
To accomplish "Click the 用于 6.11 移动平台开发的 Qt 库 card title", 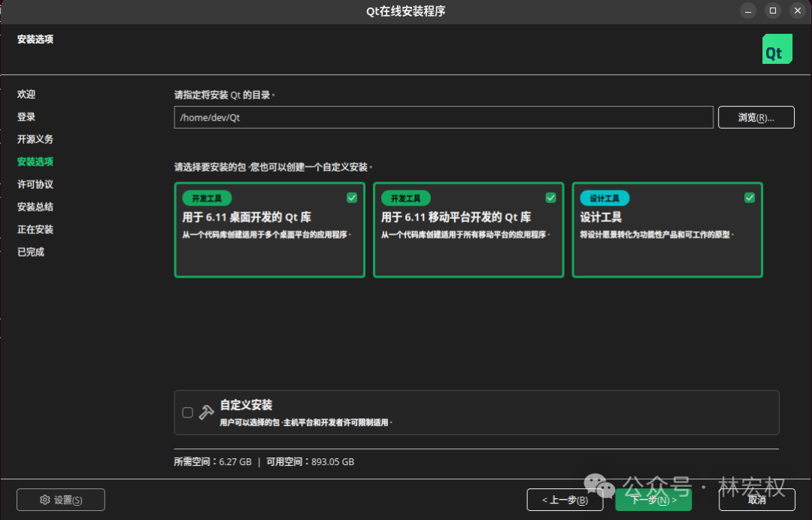I will pyautogui.click(x=456, y=217).
